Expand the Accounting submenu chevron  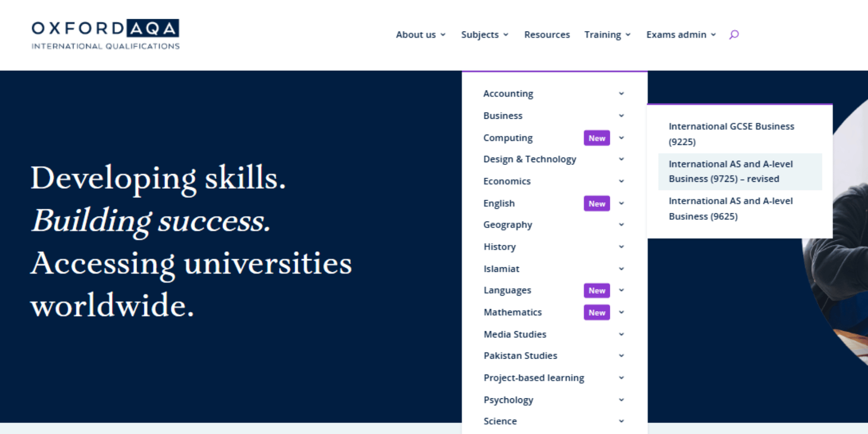[621, 94]
